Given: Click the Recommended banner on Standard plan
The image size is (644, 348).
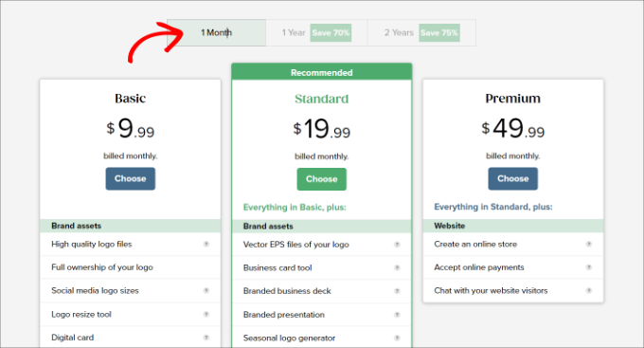Looking at the screenshot, I should click(322, 72).
